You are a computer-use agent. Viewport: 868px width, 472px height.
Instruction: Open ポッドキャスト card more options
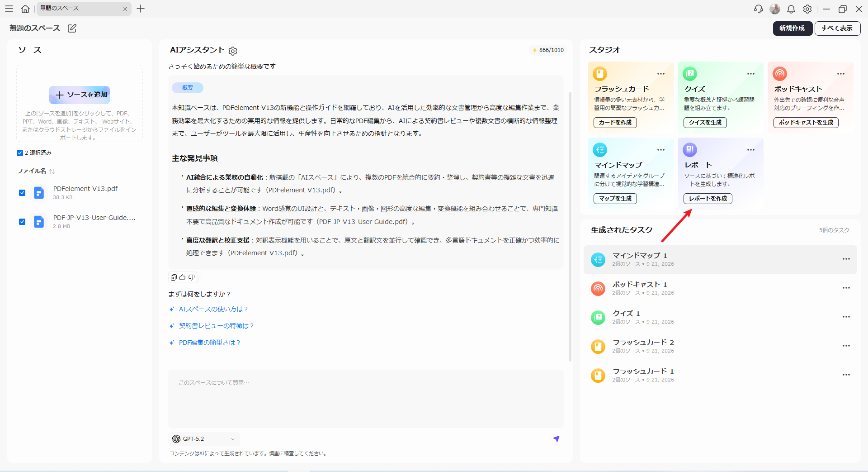[x=841, y=74]
